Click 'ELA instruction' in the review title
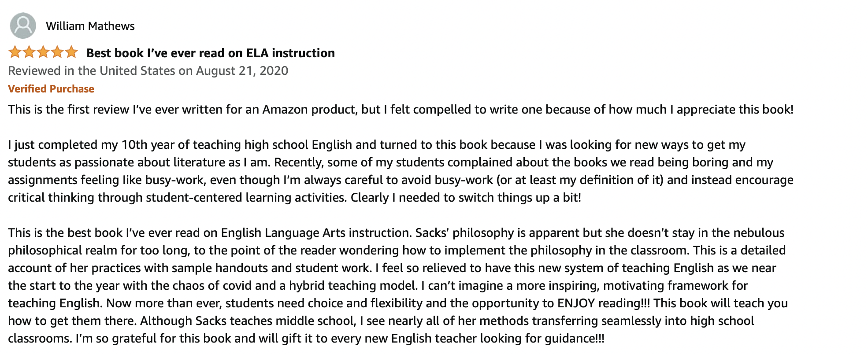Image resolution: width=868 pixels, height=354 pixels. point(290,53)
